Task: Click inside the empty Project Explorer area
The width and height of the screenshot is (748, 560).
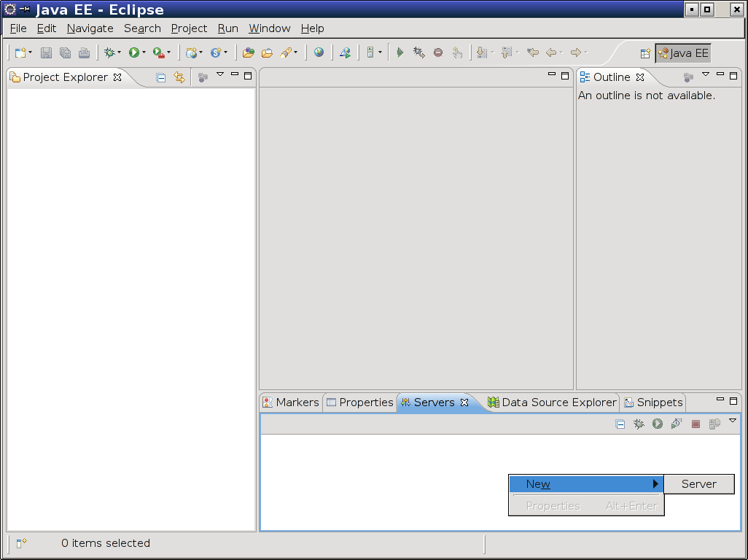Action: pos(131,306)
